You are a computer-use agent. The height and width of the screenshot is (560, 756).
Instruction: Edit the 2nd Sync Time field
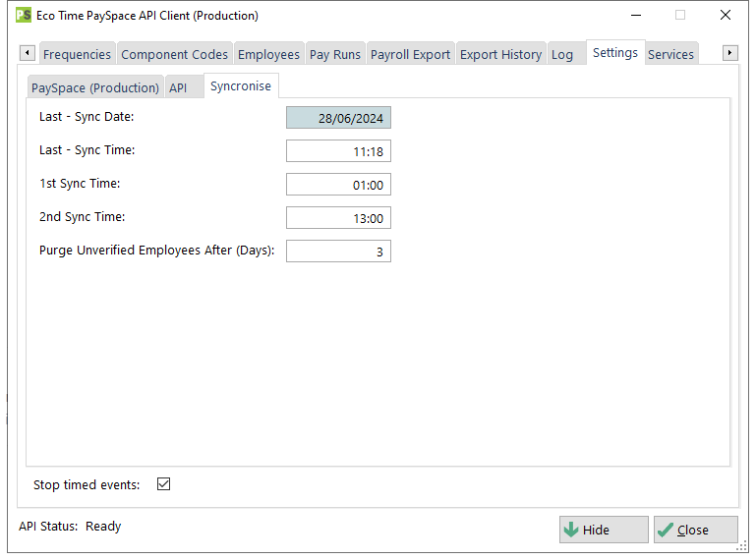(338, 218)
